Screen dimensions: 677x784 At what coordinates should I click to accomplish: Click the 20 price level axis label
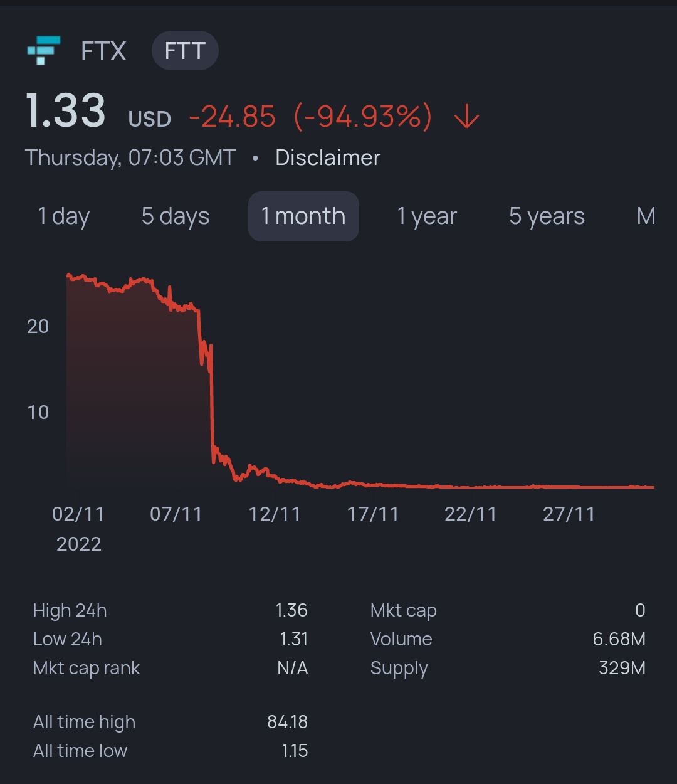[38, 326]
